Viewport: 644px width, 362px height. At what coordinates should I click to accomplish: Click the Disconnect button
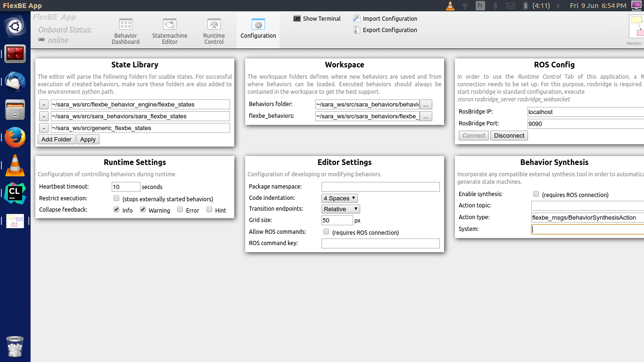point(509,135)
